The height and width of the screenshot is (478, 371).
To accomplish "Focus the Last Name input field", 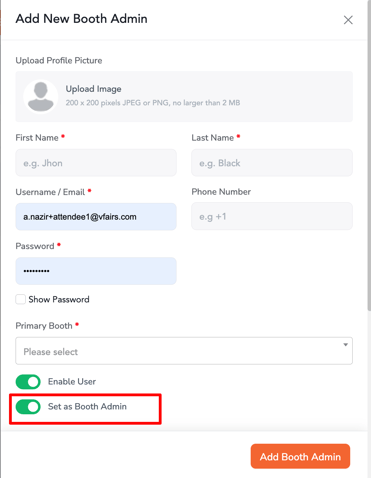I will click(272, 163).
